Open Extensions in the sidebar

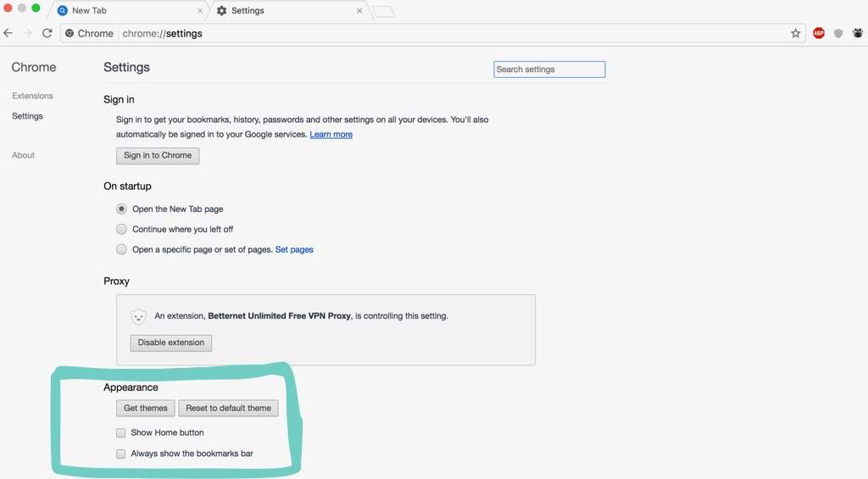[33, 96]
